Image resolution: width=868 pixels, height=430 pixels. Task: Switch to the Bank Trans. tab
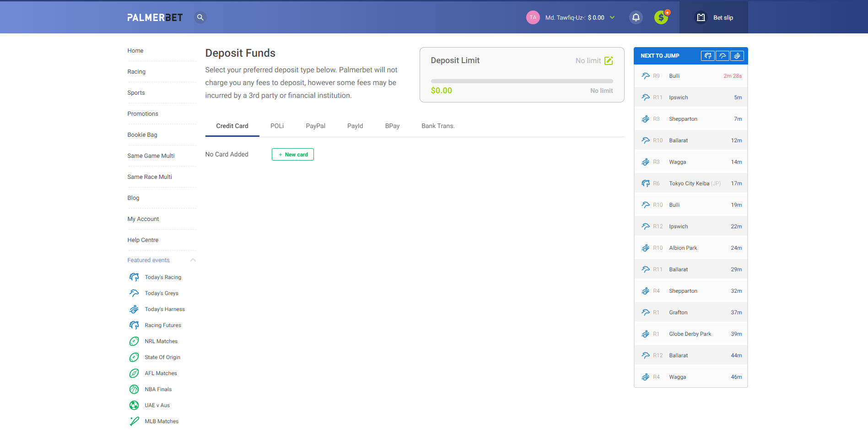[x=438, y=126]
